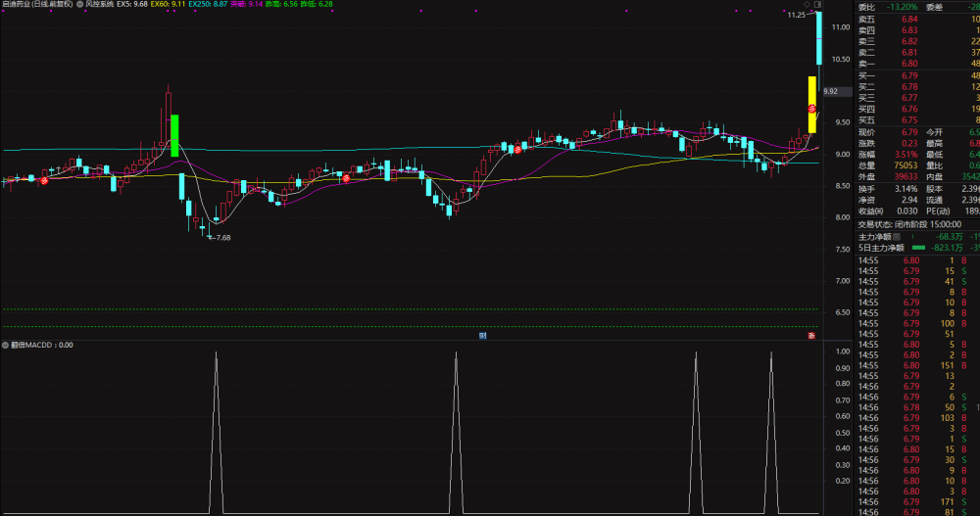980x516 pixels.
Task: Click the 昨低: 6.28 indicator label
Action: [317, 4]
